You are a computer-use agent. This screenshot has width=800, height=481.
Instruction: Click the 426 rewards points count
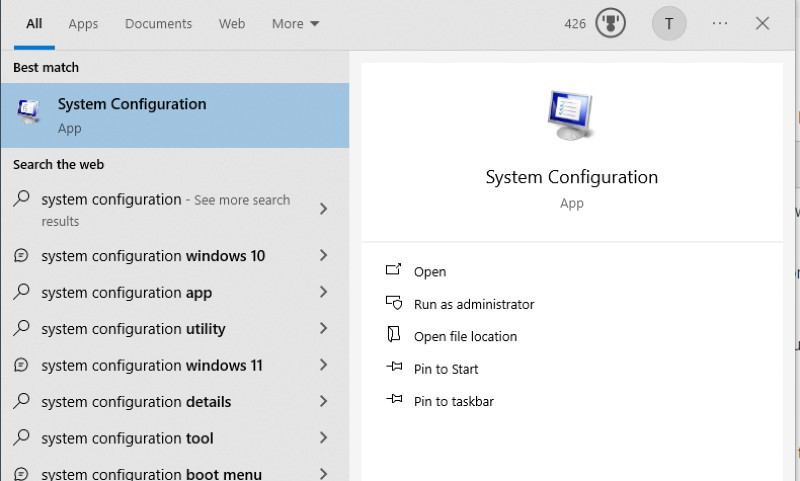[x=575, y=24]
